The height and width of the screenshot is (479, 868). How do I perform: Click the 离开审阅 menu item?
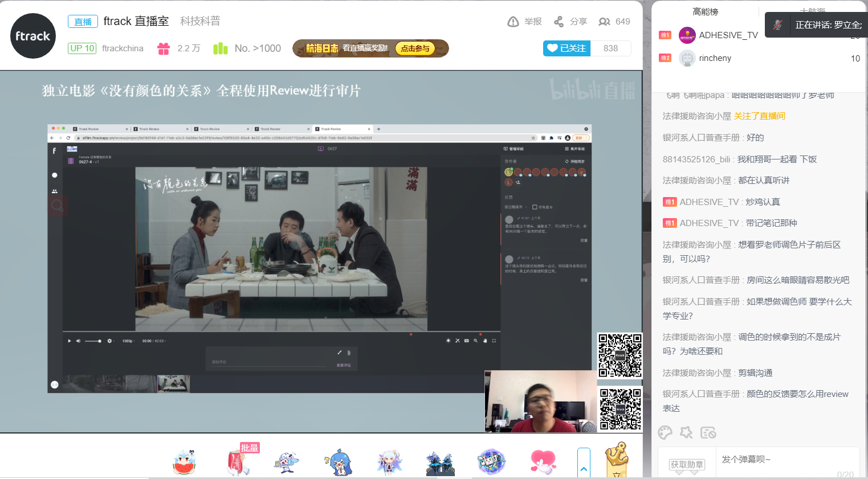[574, 149]
